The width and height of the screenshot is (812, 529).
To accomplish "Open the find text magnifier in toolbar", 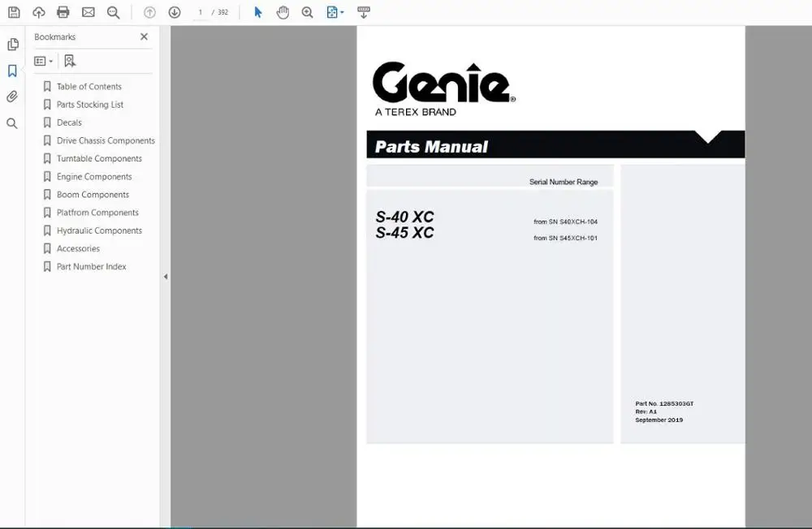I will 114,12.
